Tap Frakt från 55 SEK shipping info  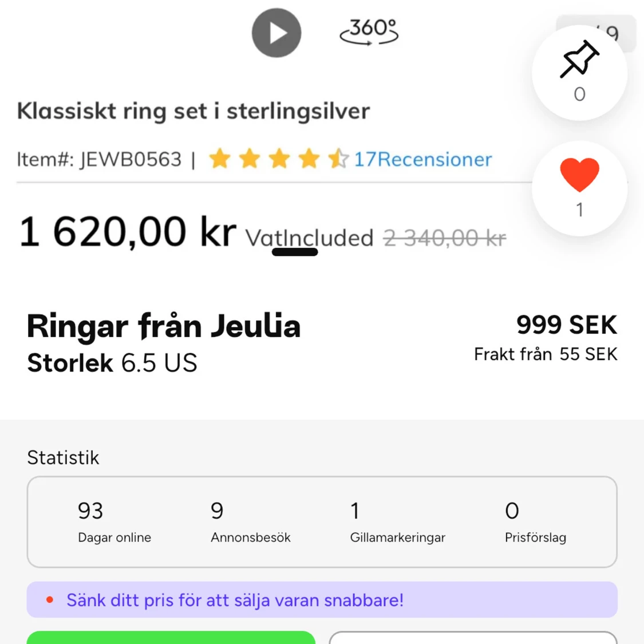click(545, 354)
